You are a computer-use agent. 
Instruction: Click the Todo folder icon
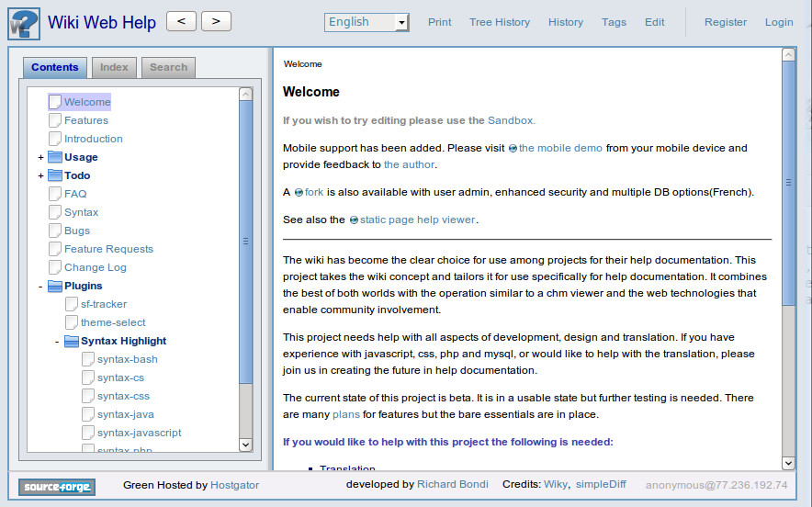[x=55, y=175]
